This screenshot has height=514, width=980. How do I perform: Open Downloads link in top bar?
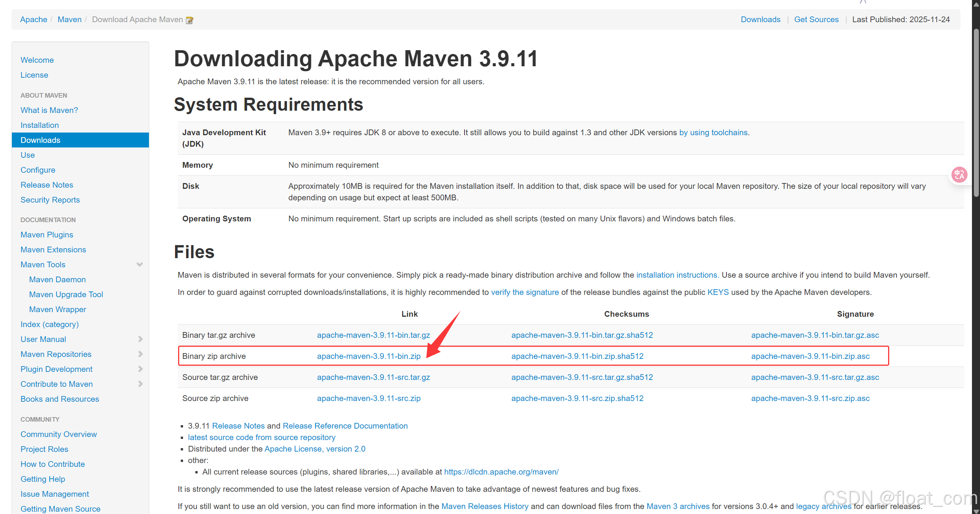pyautogui.click(x=760, y=20)
